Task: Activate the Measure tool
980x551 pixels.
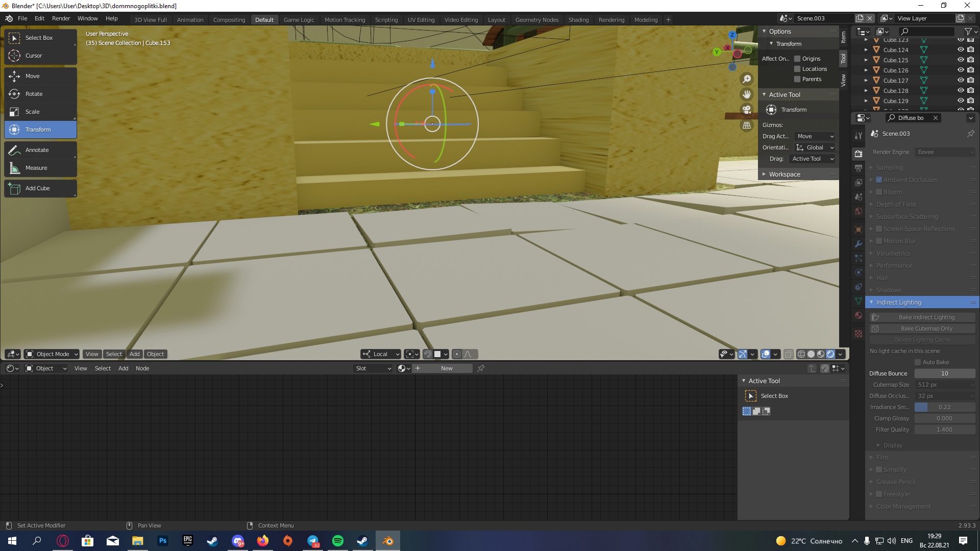Action: (x=36, y=168)
